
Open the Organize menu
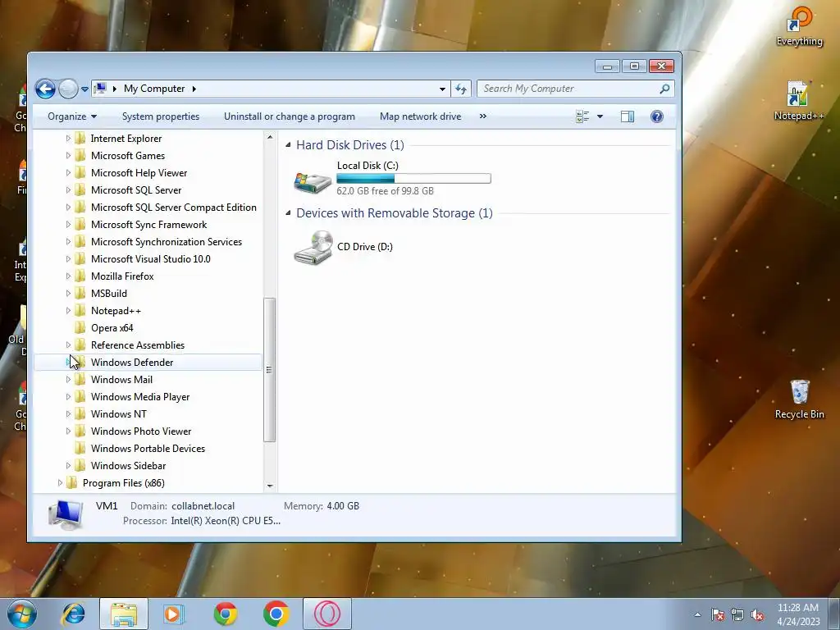pos(72,116)
